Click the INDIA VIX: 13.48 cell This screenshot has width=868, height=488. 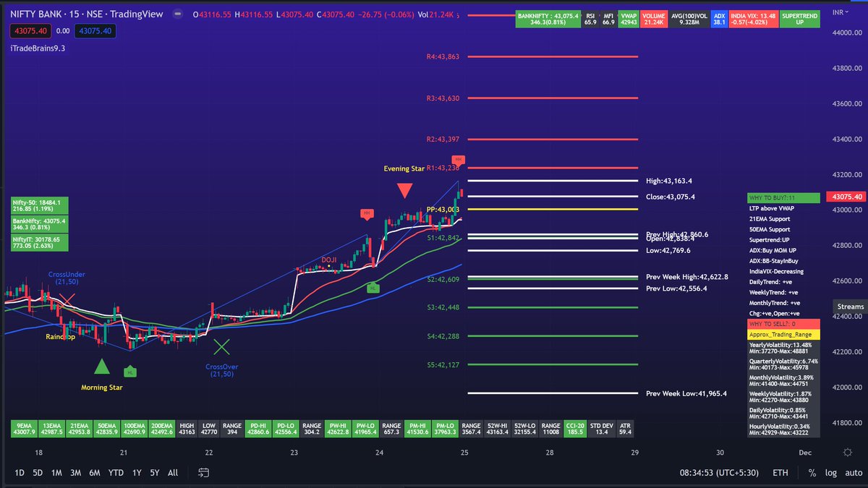754,20
